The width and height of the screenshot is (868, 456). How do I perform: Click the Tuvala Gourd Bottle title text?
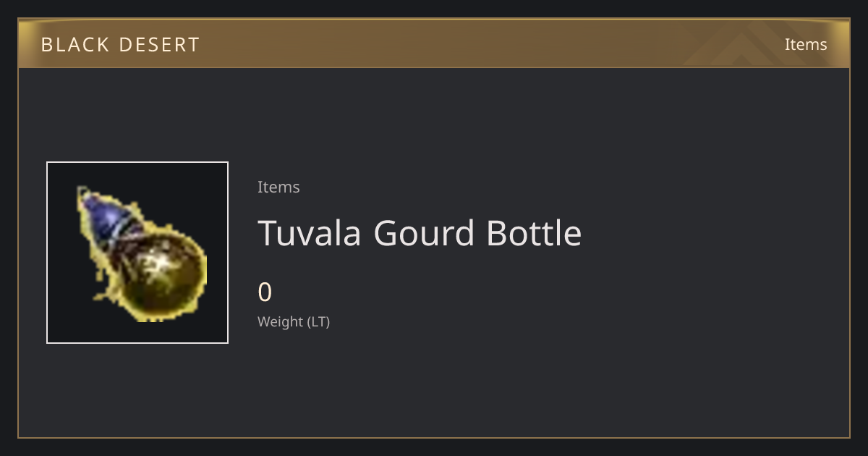click(420, 233)
